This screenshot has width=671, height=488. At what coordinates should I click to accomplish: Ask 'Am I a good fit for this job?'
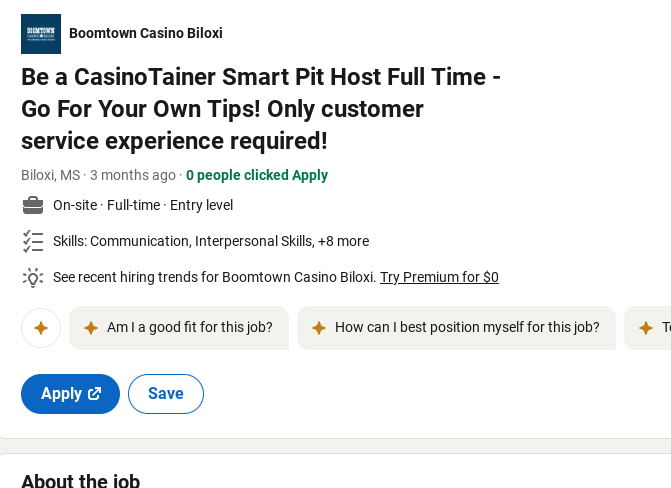(x=179, y=328)
